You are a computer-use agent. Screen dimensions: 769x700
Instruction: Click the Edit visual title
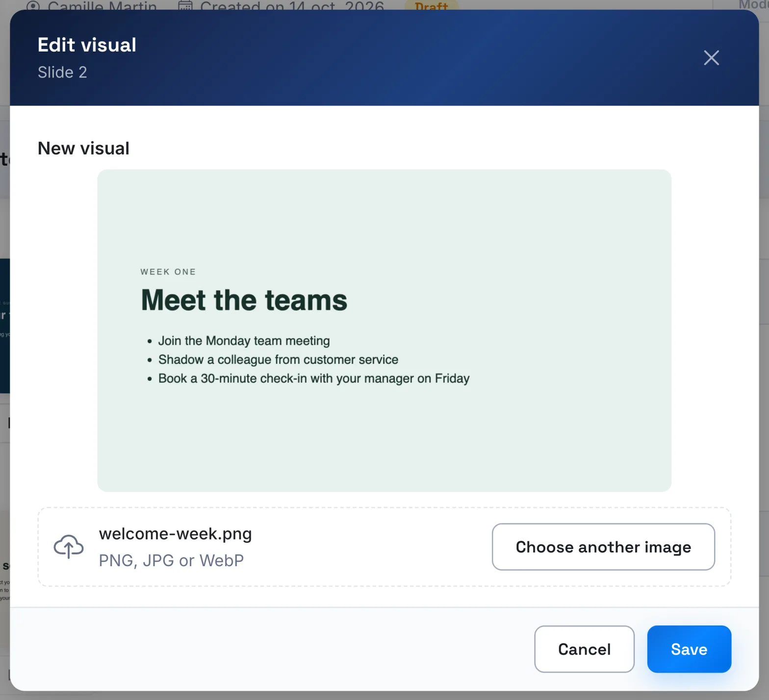87,45
